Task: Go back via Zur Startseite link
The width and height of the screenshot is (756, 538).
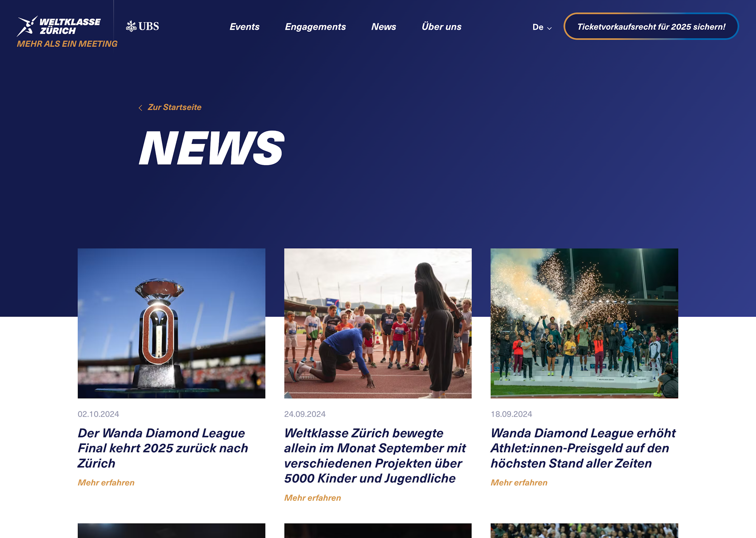Action: [x=174, y=107]
